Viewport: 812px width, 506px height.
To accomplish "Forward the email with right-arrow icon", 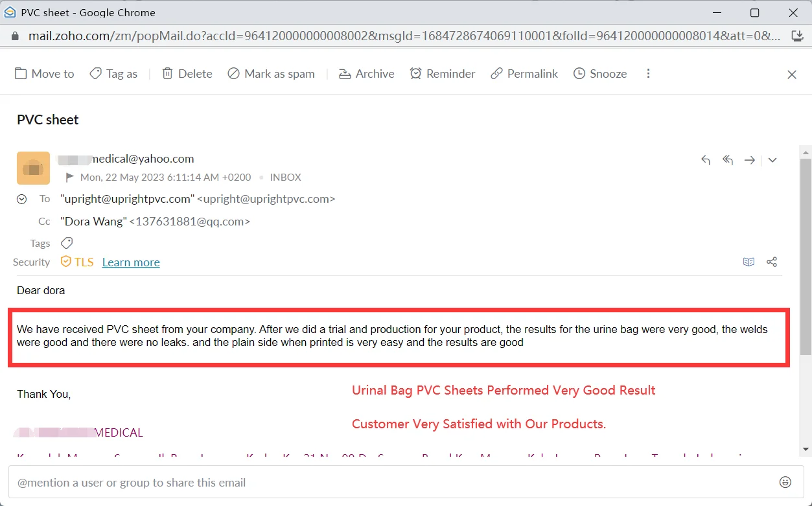I will pos(750,160).
